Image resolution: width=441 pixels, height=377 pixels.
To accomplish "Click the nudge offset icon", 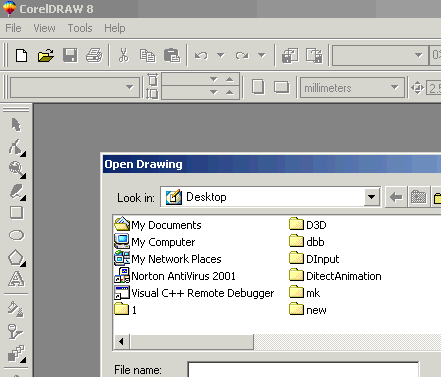I will [x=417, y=88].
